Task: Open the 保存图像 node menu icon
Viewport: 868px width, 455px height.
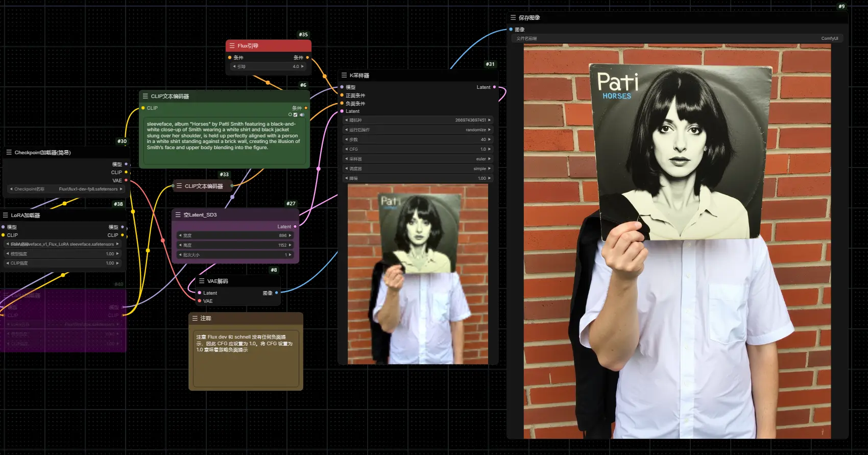Action: (x=513, y=17)
